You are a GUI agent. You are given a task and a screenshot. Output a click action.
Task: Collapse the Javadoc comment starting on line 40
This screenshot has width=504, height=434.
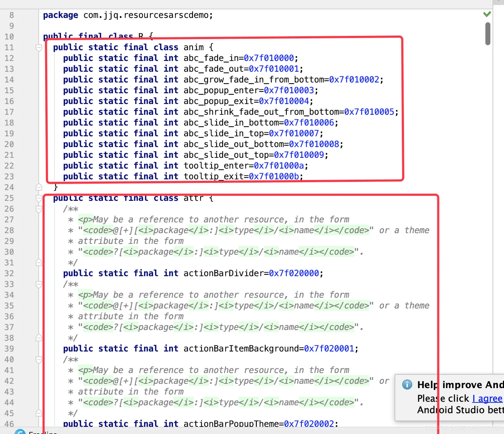(39, 359)
